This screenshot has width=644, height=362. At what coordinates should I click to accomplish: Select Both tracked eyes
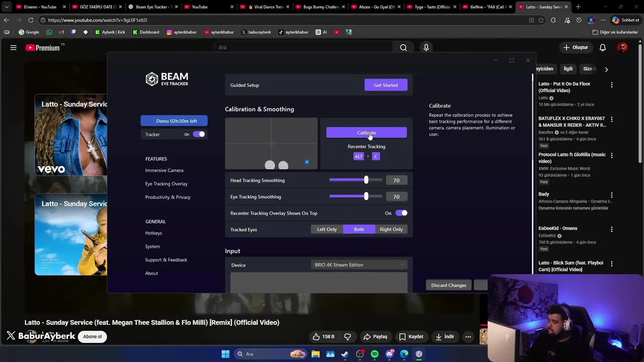click(x=359, y=229)
